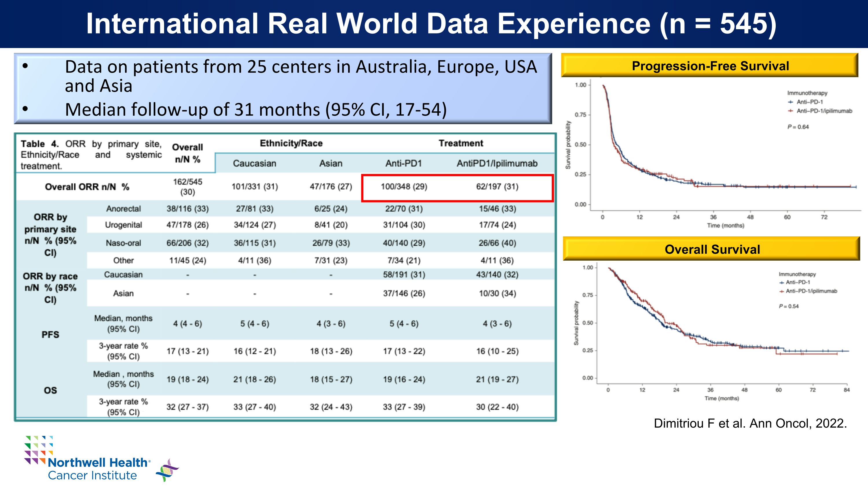The image size is (868, 488).
Task: Select the 'Overall Survival' yellow banner
Action: (712, 249)
